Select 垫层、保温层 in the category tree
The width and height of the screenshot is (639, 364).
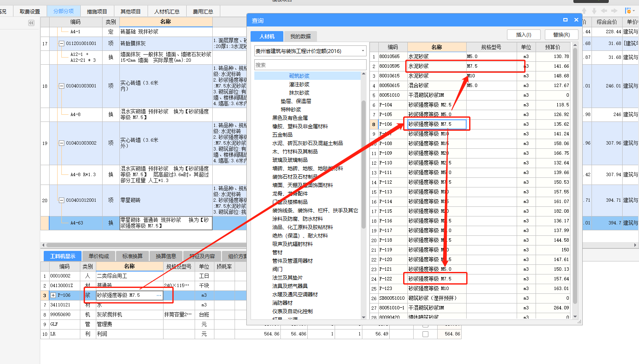[296, 101]
